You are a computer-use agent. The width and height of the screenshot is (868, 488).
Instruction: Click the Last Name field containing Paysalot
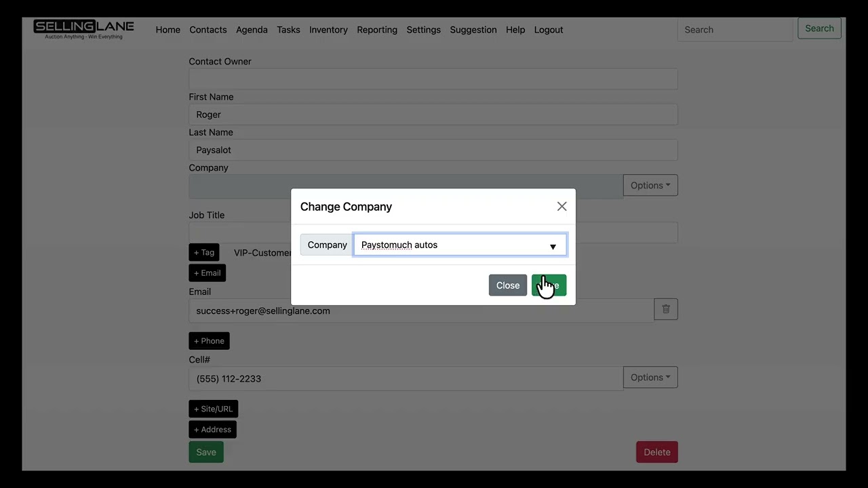(x=433, y=150)
